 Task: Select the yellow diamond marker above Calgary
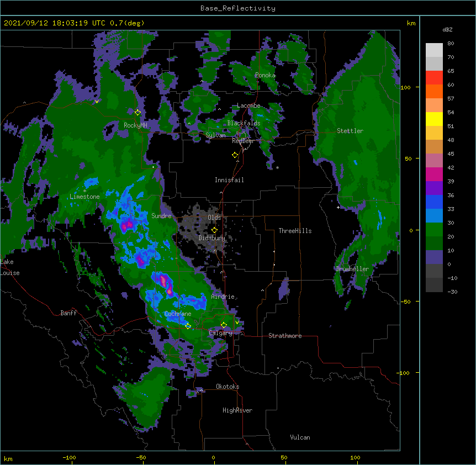(x=224, y=325)
